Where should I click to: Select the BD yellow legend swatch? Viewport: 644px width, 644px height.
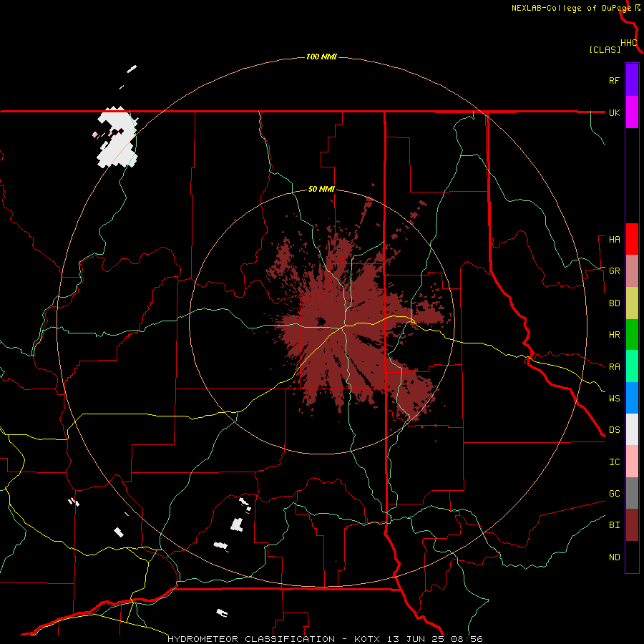tap(632, 303)
